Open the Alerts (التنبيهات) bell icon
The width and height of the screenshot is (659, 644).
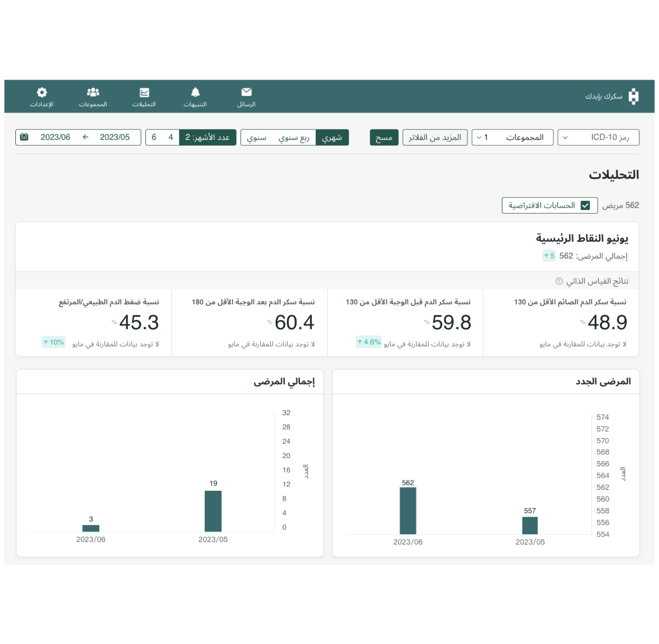point(195,92)
